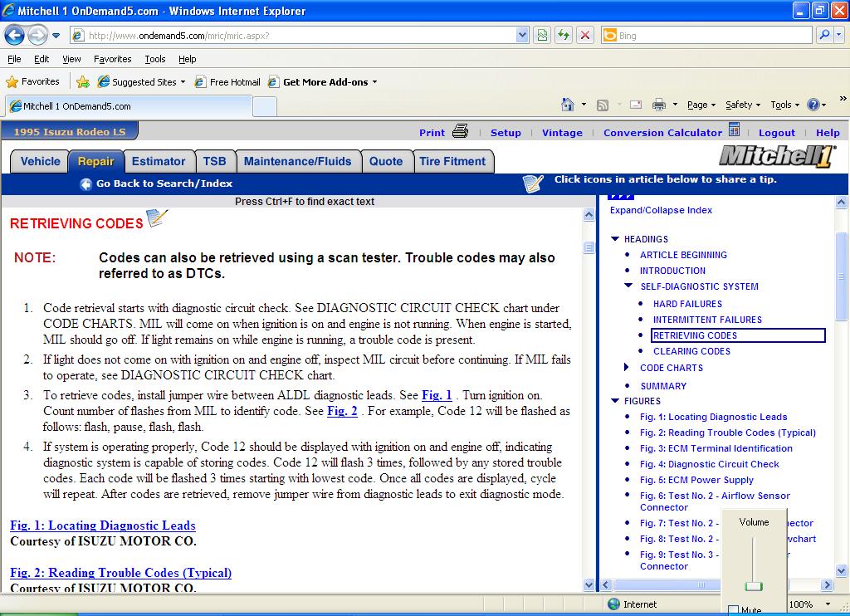This screenshot has height=616, width=850.
Task: Collapse SELF-DIAGNOSTIC SYSTEM tree node
Action: click(628, 286)
